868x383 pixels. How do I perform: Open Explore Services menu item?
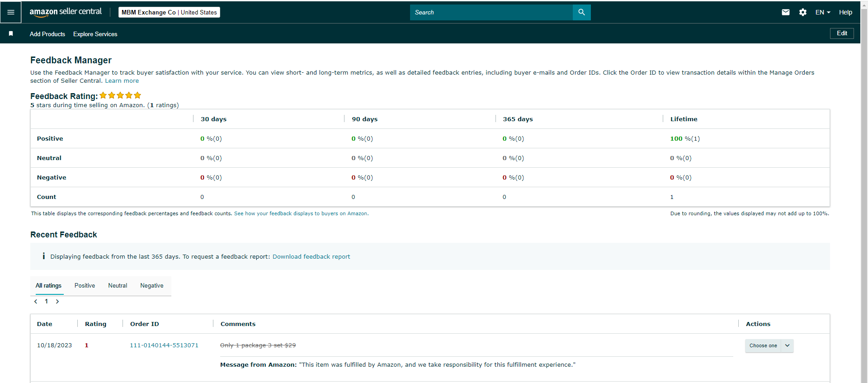pos(95,34)
